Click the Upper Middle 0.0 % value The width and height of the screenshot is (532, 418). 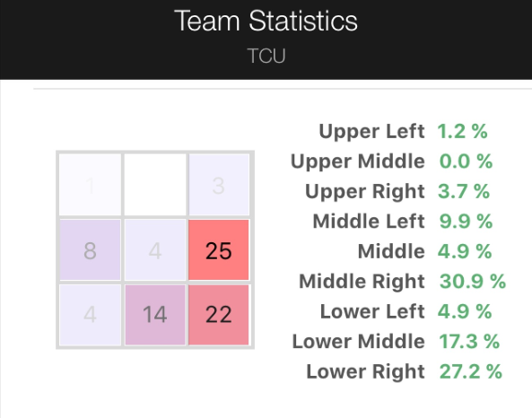click(466, 161)
